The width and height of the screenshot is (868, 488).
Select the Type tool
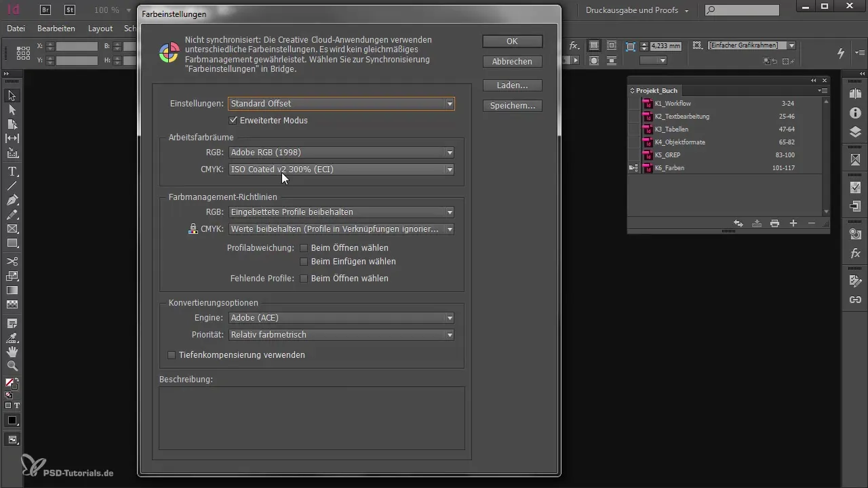[12, 171]
